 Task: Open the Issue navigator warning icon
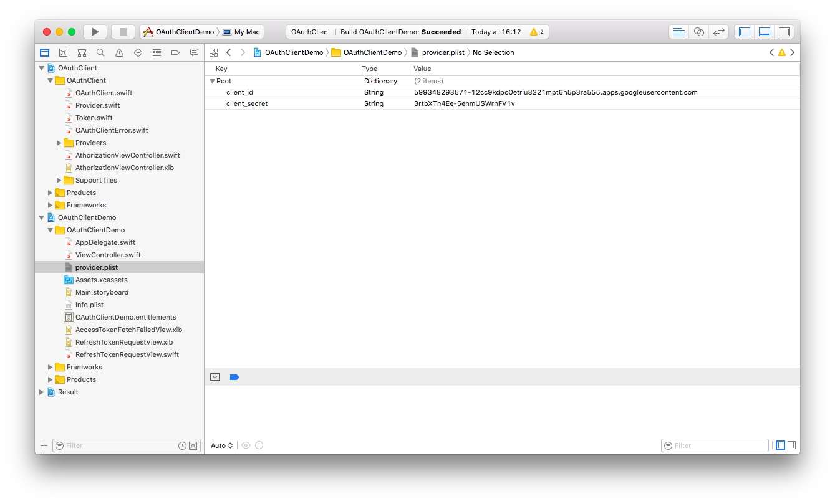pyautogui.click(x=119, y=52)
